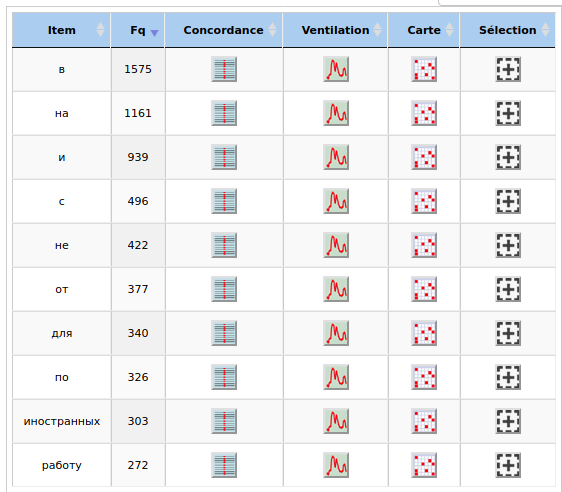Open concordance for 'иностранных'
The height and width of the screenshot is (492, 562).
click(224, 421)
